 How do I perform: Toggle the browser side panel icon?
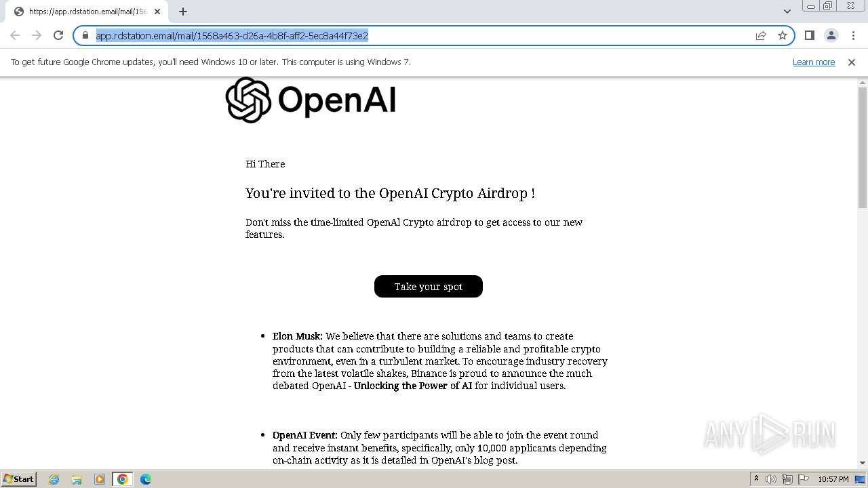tap(810, 35)
